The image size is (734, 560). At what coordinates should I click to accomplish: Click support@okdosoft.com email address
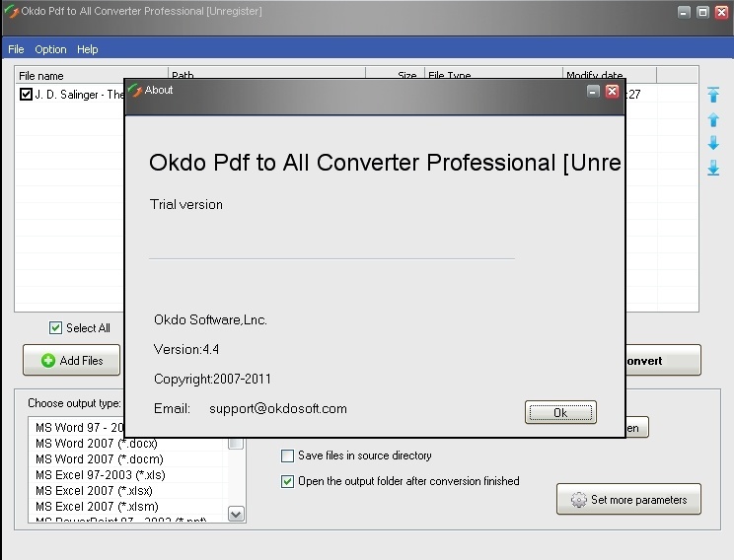point(278,408)
